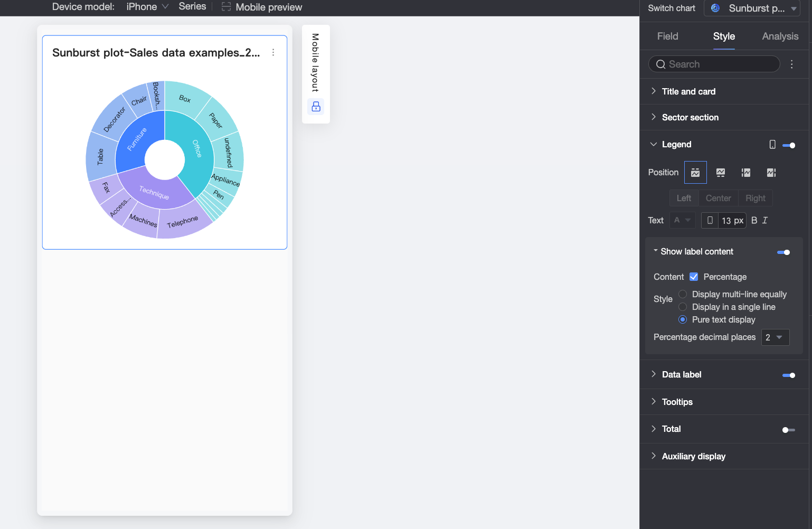The height and width of the screenshot is (529, 812).
Task: Open the legend text color dropdown
Action: 683,220
